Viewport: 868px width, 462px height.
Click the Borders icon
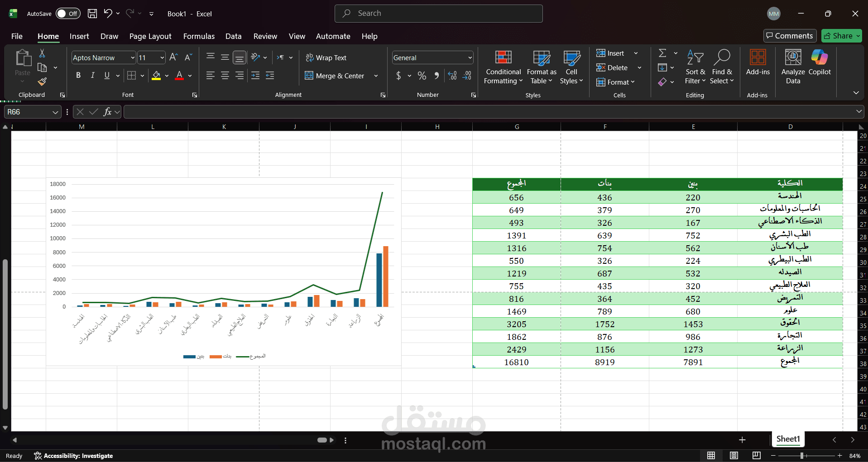click(x=131, y=76)
